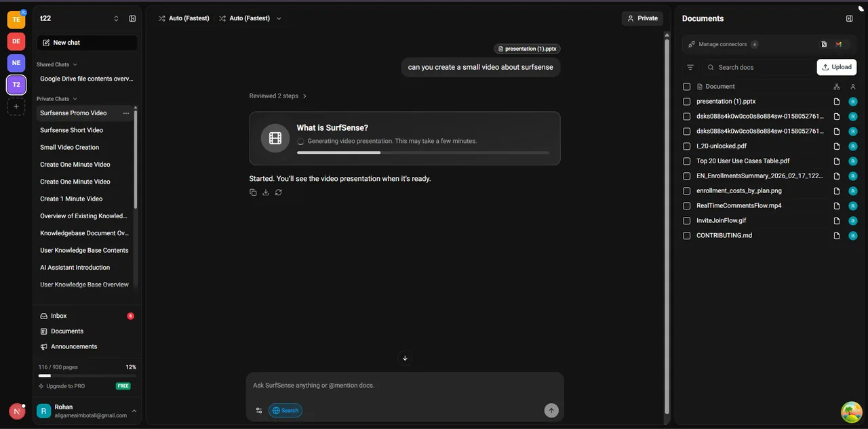Click the Notion connector icon
The height and width of the screenshot is (429, 868).
[x=824, y=44]
